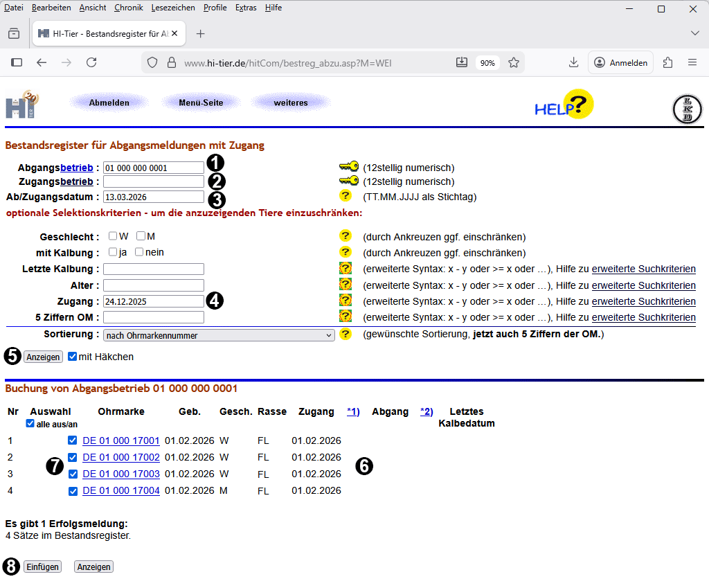709x588 pixels.
Task: Toggle 'alle aus/an' selection checkbox
Action: [30, 424]
